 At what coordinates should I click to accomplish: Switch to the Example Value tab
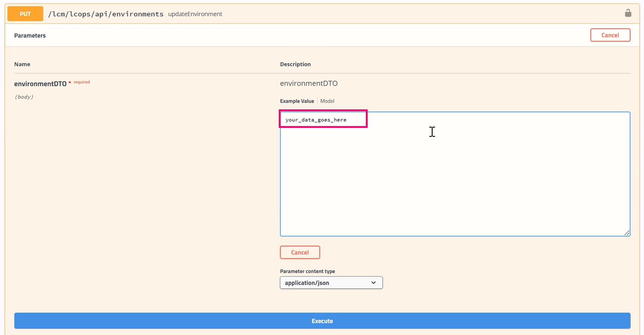coord(297,101)
